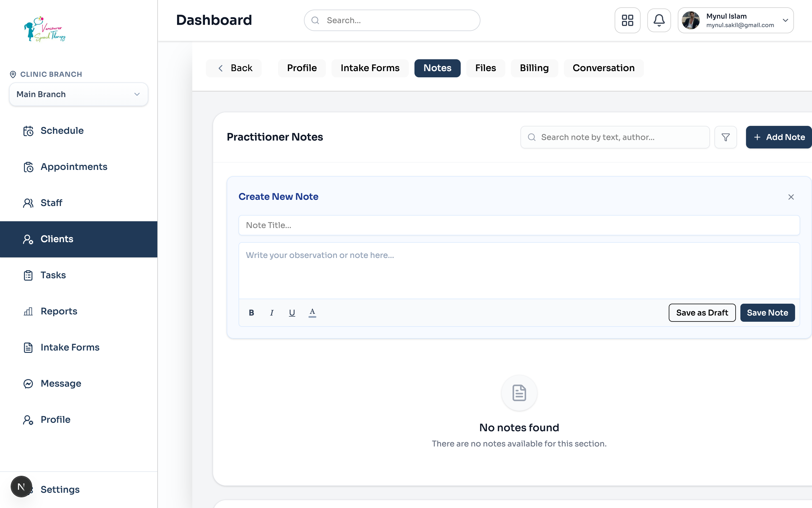Toggle bold formatting in note editor
Image resolution: width=812 pixels, height=508 pixels.
[251, 312]
